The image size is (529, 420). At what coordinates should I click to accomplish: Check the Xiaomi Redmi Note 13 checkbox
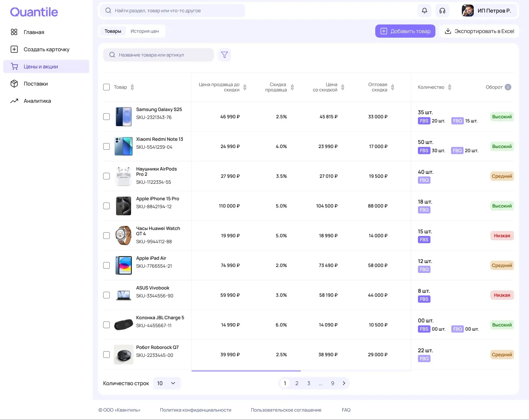click(106, 146)
